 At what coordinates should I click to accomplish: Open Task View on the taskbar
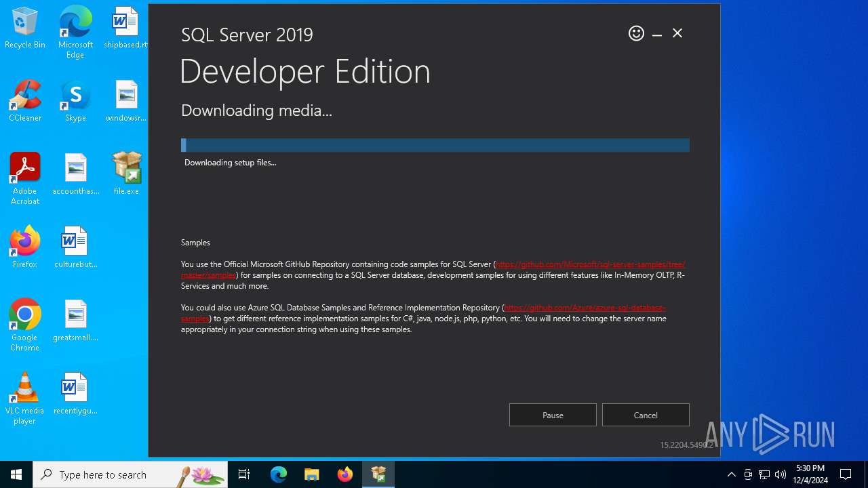tap(244, 474)
